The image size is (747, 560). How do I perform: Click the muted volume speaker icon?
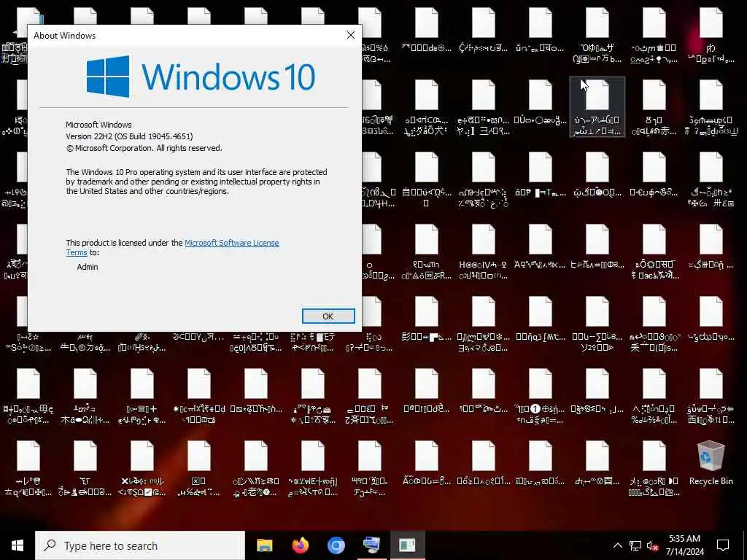[653, 545]
